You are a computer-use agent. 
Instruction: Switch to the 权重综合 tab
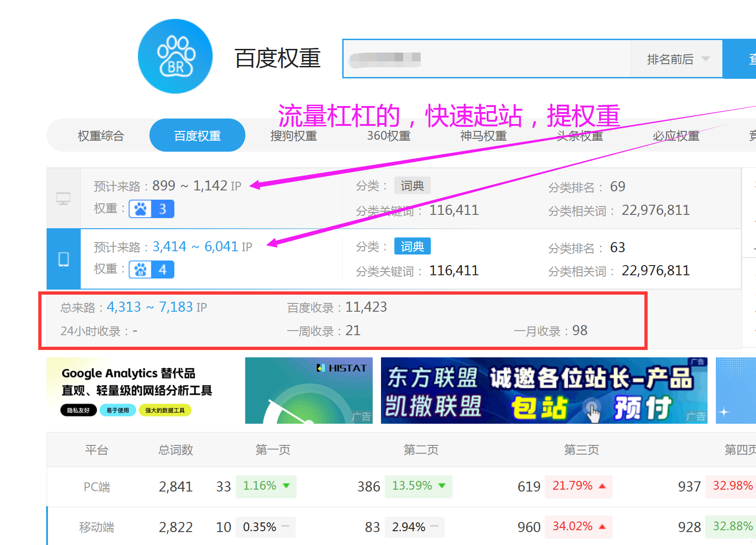(x=101, y=136)
